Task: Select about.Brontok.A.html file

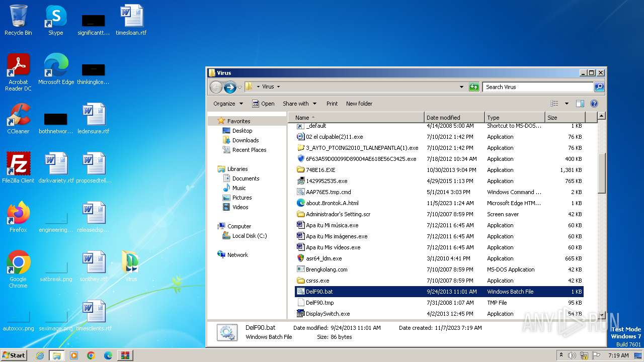Action: pos(439,203)
